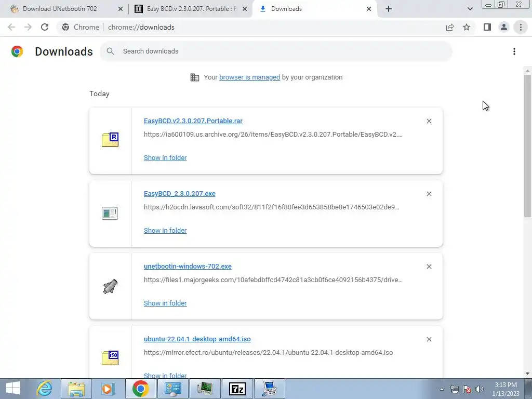
Task: Launch Internet Explorer from taskbar
Action: click(x=45, y=389)
